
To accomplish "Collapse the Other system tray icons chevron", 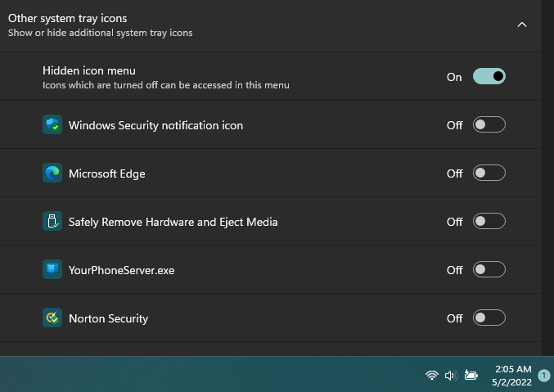I will 522,25.
